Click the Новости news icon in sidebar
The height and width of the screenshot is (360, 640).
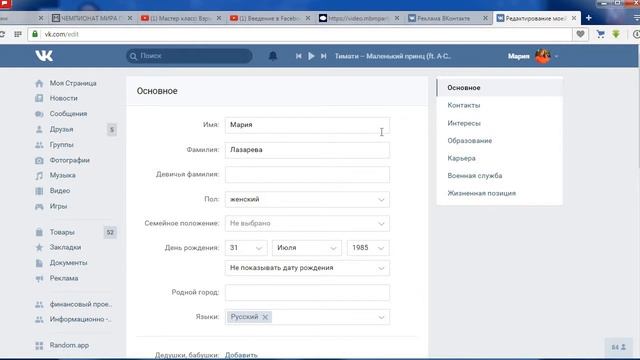(x=39, y=98)
